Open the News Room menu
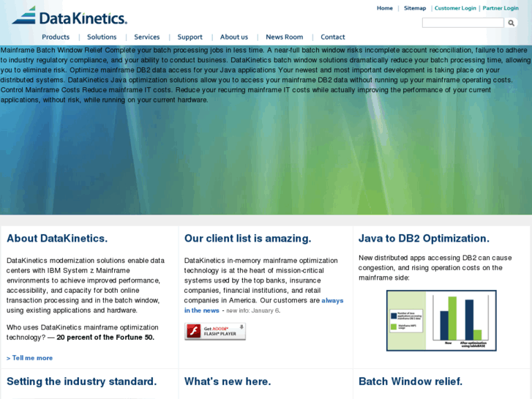This screenshot has height=399, width=532. pyautogui.click(x=285, y=37)
